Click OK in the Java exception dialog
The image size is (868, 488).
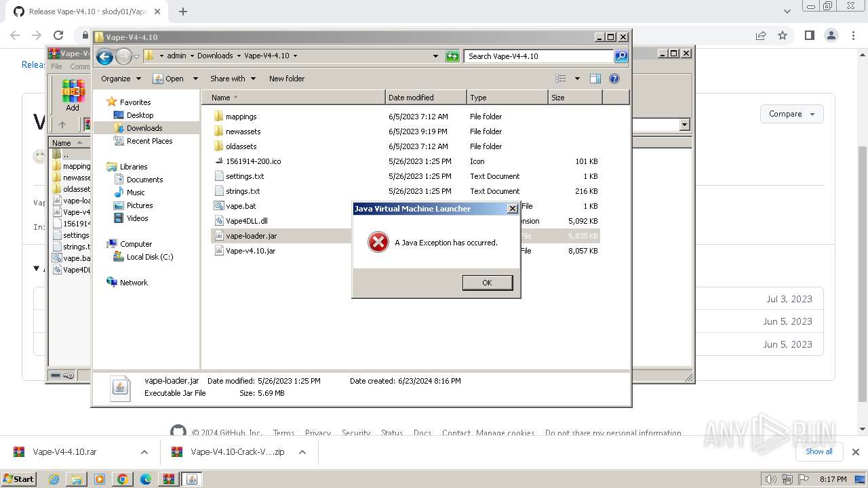[x=487, y=283]
